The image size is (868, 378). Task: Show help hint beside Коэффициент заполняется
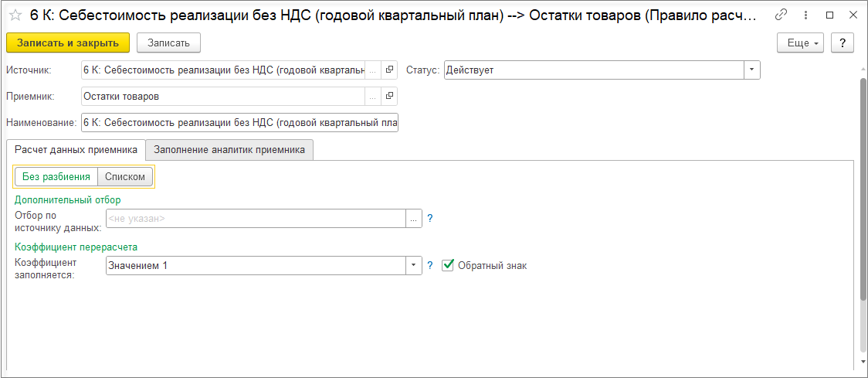[x=430, y=266]
